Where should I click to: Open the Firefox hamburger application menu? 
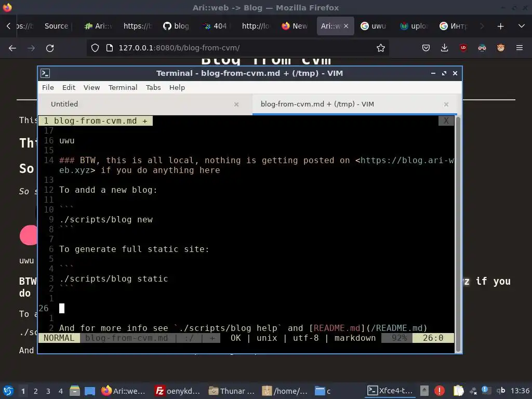point(519,48)
